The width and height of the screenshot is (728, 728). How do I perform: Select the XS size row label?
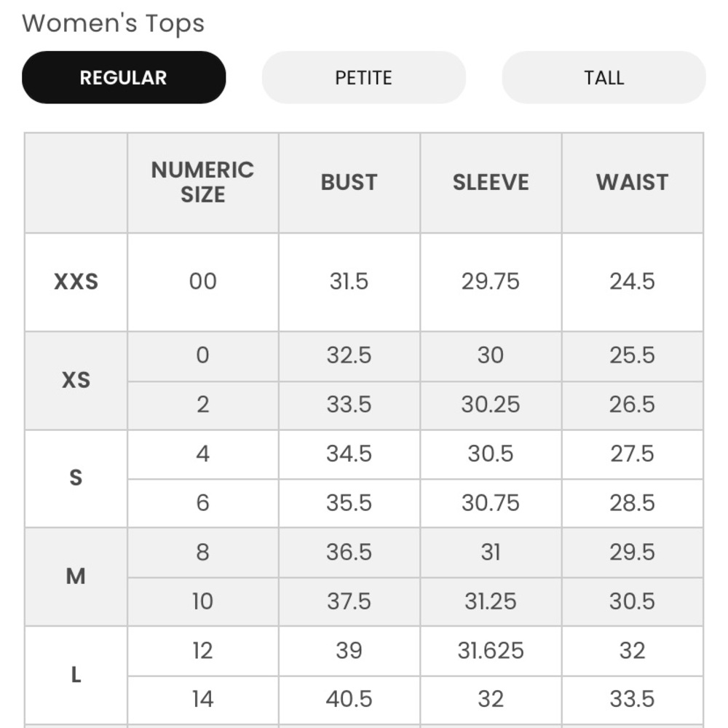pos(76,380)
